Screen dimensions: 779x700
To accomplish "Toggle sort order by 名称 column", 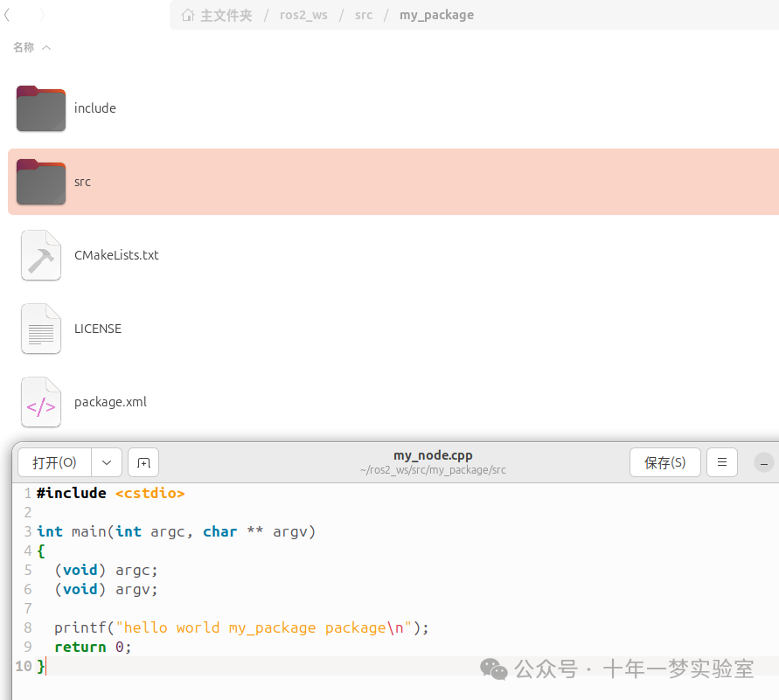I will tap(31, 48).
